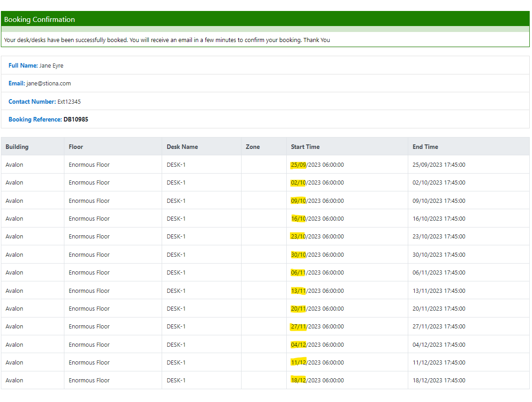Click Enormous Floor in the 02/10/2023 row
Screen dimensions: 532x402
click(89, 183)
